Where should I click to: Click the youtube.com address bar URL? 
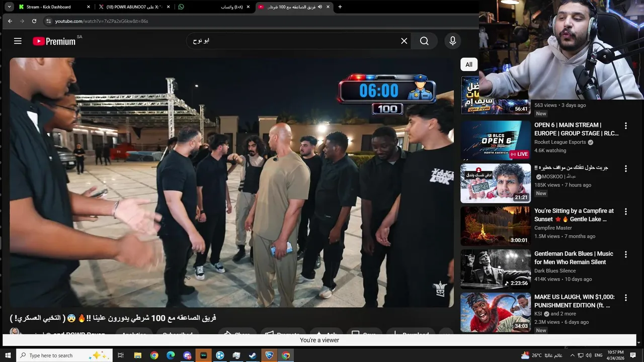pyautogui.click(x=102, y=21)
